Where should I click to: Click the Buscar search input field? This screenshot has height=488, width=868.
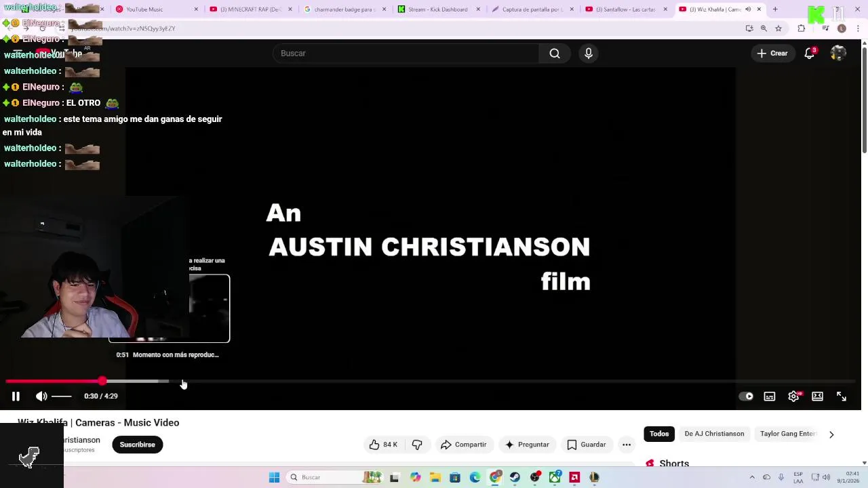pyautogui.click(x=406, y=54)
